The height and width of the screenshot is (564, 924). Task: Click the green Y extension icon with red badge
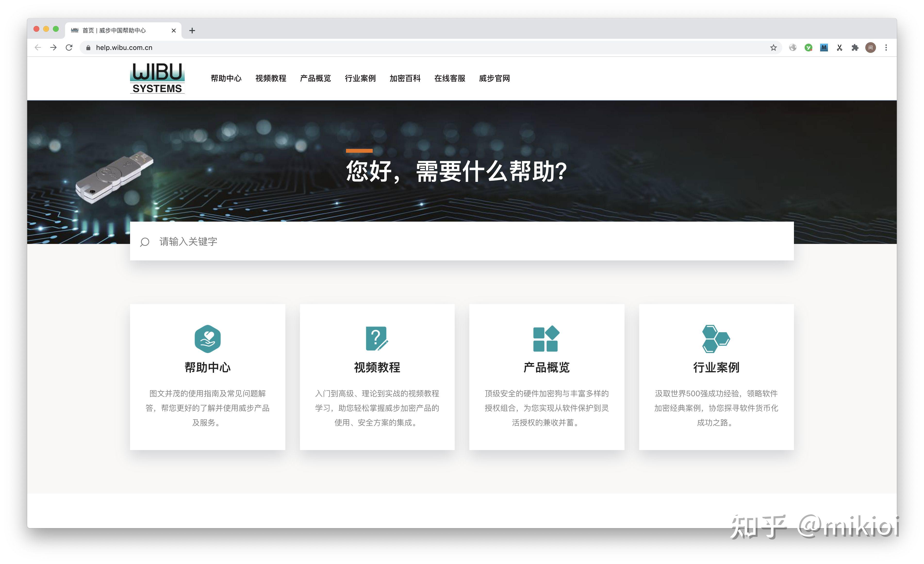point(808,48)
